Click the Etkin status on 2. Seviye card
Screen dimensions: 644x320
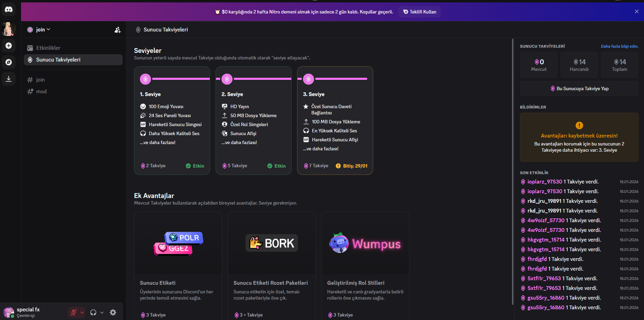click(x=276, y=166)
